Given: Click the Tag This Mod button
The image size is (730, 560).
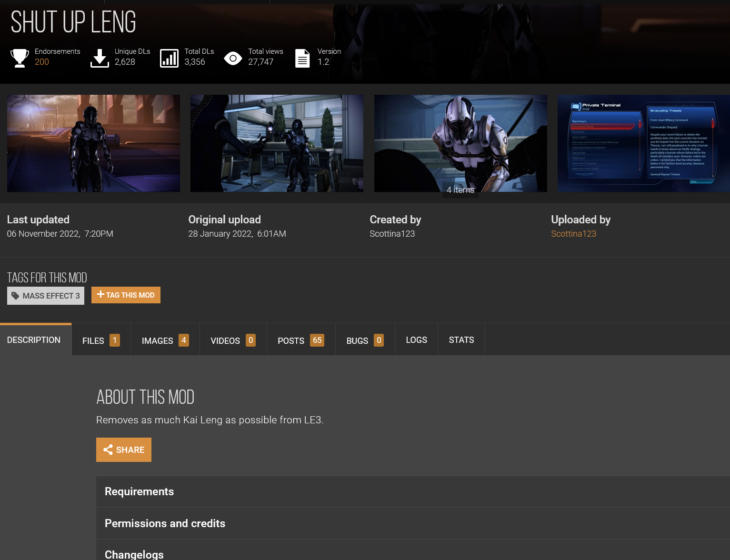Looking at the screenshot, I should tap(126, 295).
